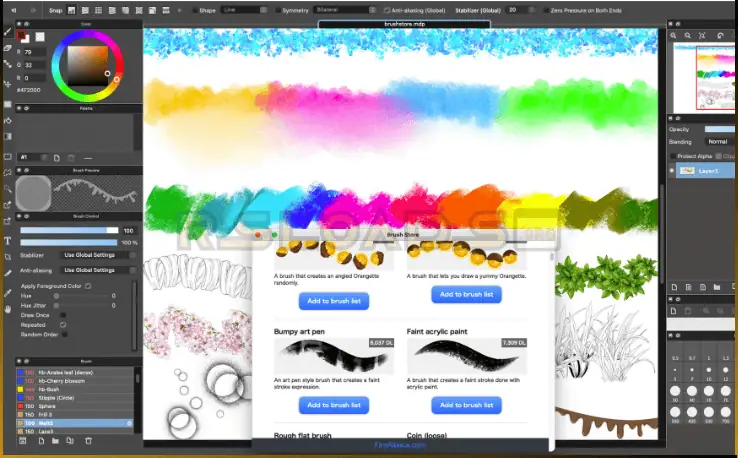Open the Blending mode dropdown
The width and height of the screenshot is (738, 458).
coord(720,141)
